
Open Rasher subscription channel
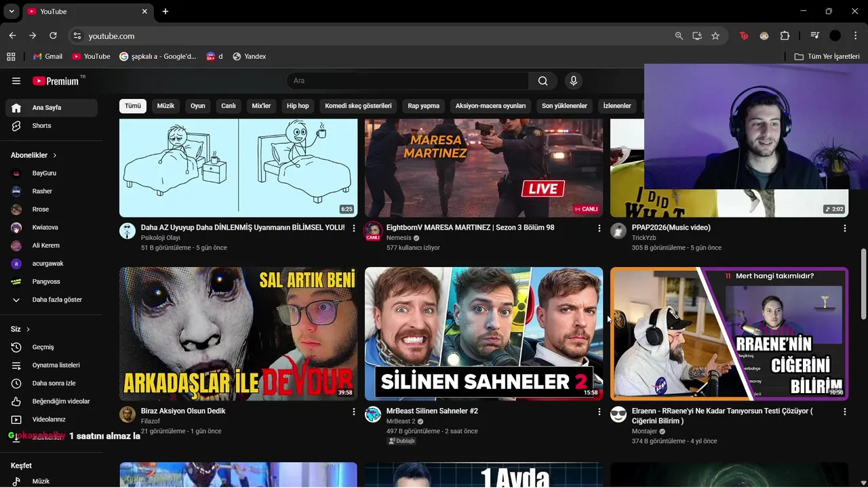coord(52,191)
